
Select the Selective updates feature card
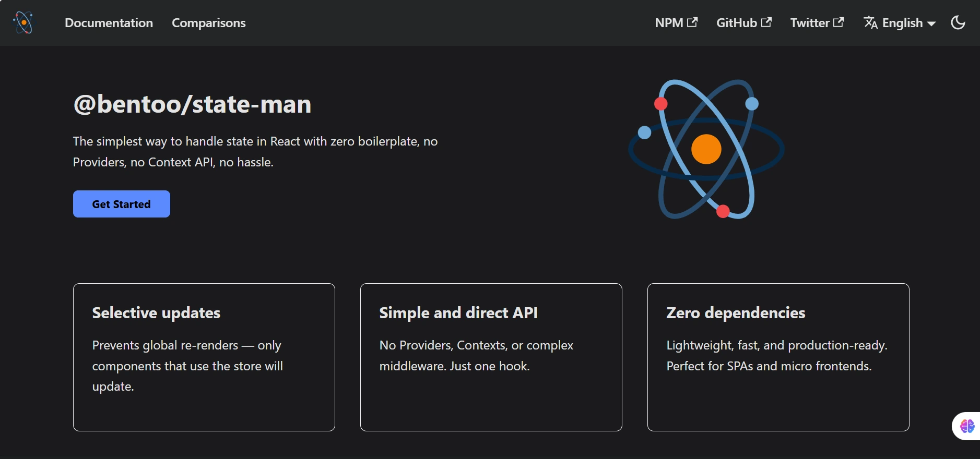204,357
